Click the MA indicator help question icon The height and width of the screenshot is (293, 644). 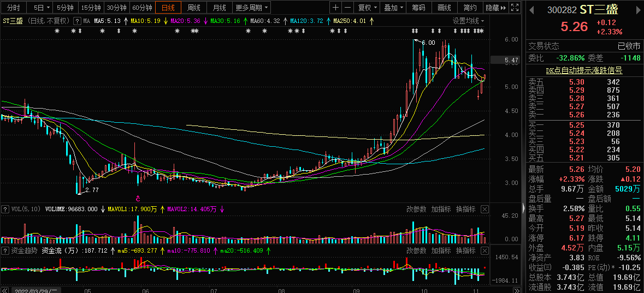78,21
